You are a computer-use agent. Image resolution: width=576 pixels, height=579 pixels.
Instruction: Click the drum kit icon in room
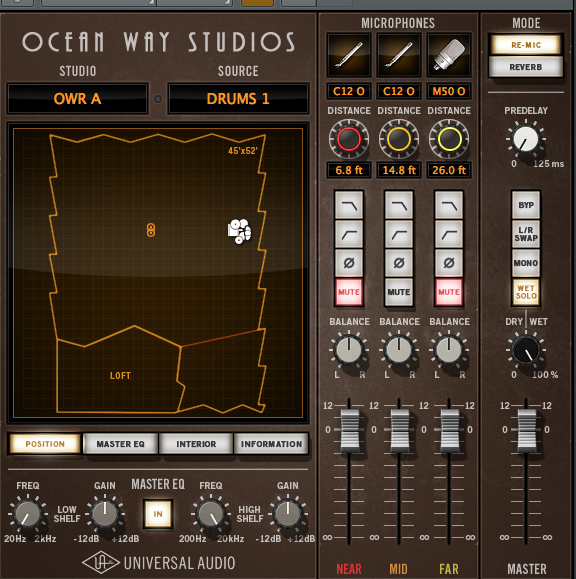tap(240, 231)
